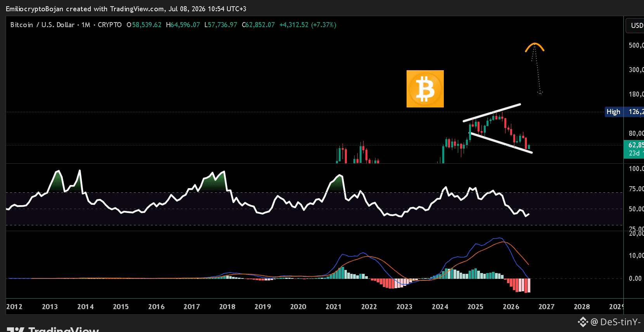The width and height of the screenshot is (644, 332).
Task: Click the CRYPTO exchange label
Action: coord(110,25)
